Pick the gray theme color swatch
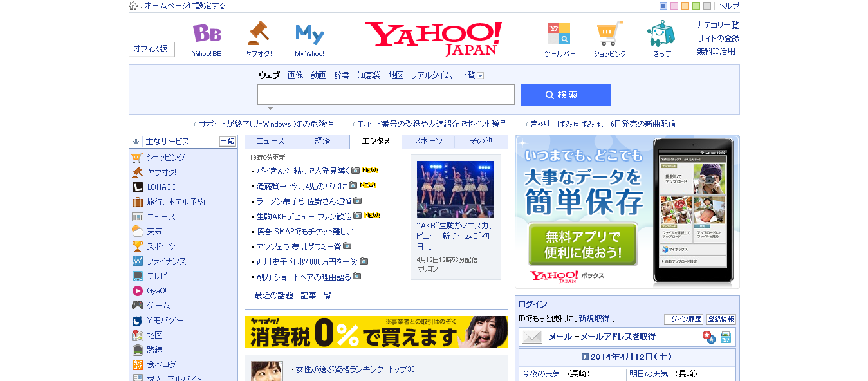The height and width of the screenshot is (381, 868). click(x=707, y=6)
